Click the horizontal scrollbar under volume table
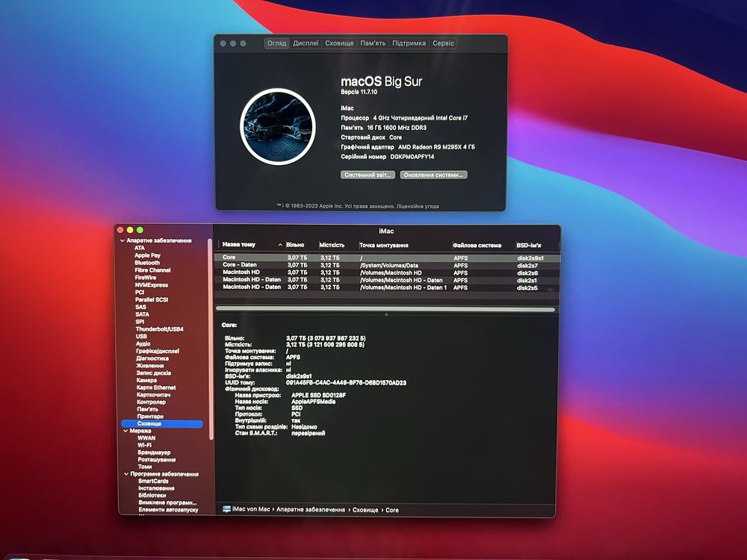Viewport: 747px width, 560px height. pos(385,309)
